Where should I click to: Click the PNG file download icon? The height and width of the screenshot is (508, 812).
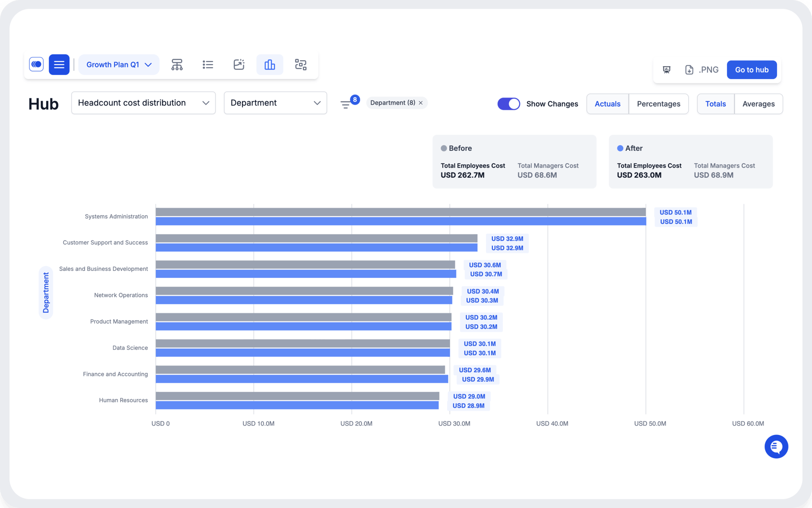coord(689,69)
